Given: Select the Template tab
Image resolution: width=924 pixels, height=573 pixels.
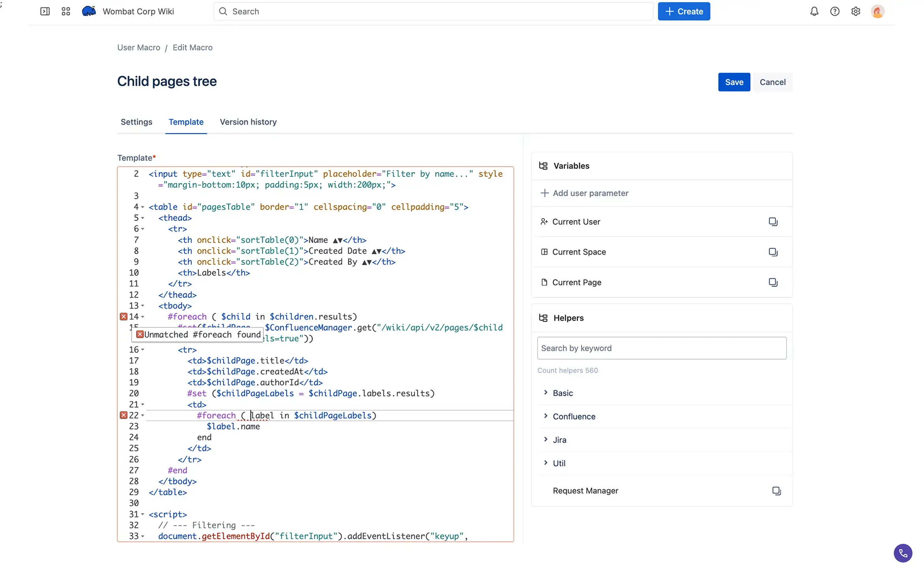Looking at the screenshot, I should (186, 122).
